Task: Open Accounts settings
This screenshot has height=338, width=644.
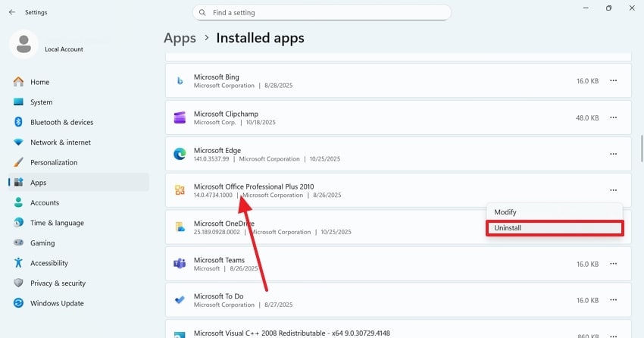Action: (x=79, y=202)
